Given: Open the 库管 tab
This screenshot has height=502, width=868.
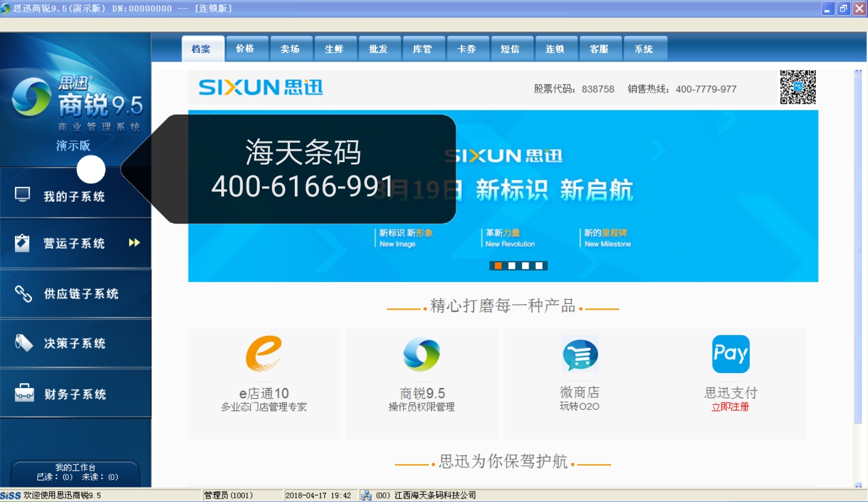Looking at the screenshot, I should (422, 49).
